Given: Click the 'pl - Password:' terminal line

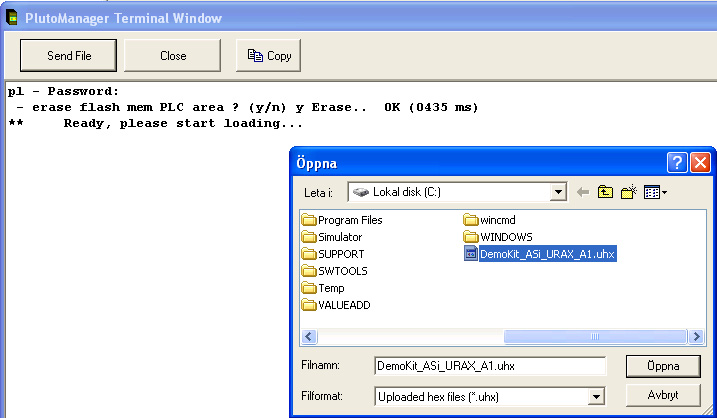Looking at the screenshot, I should (63, 91).
